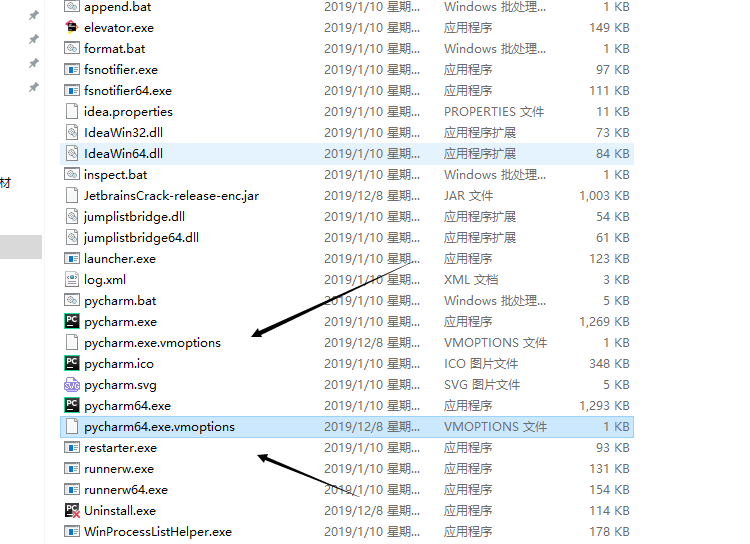Select the pycharm.exe PyCharm logo icon

(72, 321)
